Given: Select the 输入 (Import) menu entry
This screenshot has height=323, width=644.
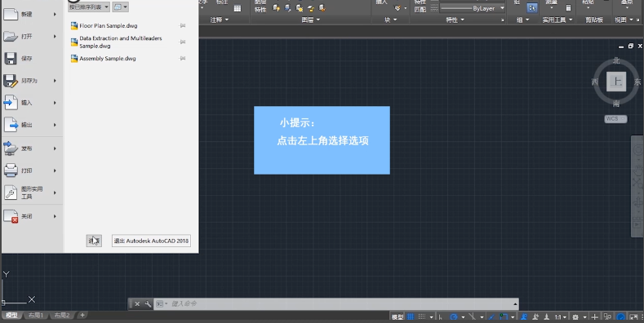Looking at the screenshot, I should point(32,103).
